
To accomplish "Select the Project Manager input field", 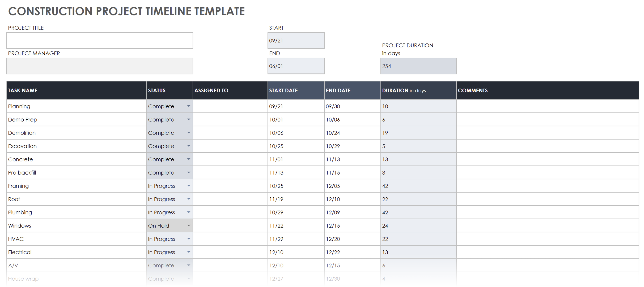I will pos(100,66).
